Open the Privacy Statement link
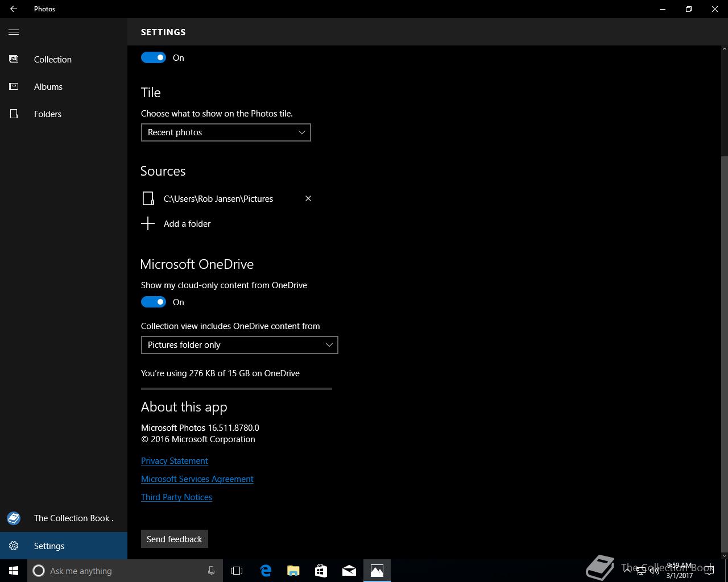Screen dimensions: 728x582 tap(175, 460)
